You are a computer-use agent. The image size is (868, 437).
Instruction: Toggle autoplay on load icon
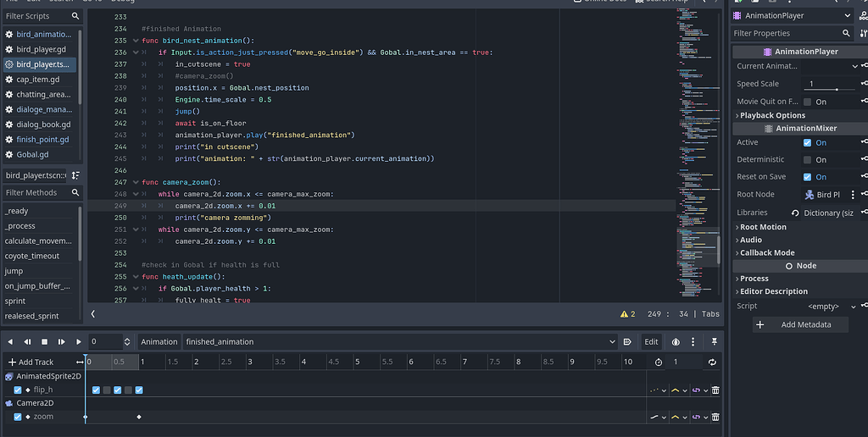627,342
